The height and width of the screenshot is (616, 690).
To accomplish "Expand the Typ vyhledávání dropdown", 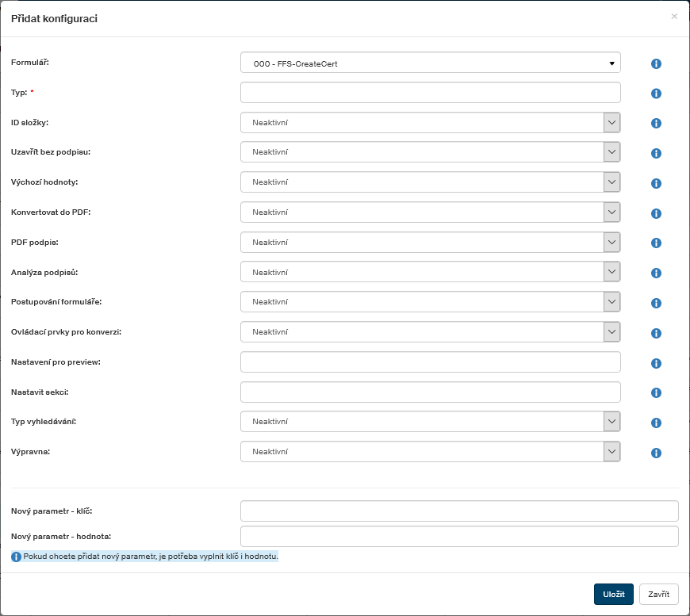I will (430, 422).
